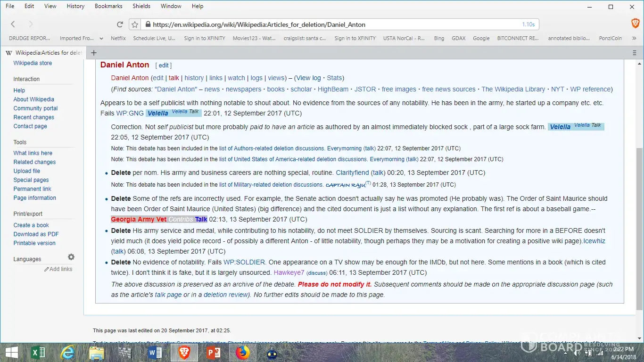Open the Bookmarks menu
This screenshot has height=362, width=644.
click(108, 6)
